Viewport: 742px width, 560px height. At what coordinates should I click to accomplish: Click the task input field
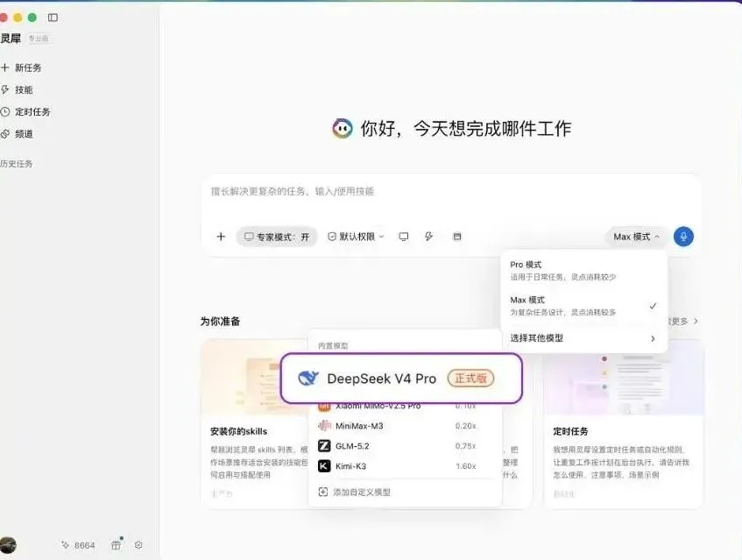click(451, 192)
